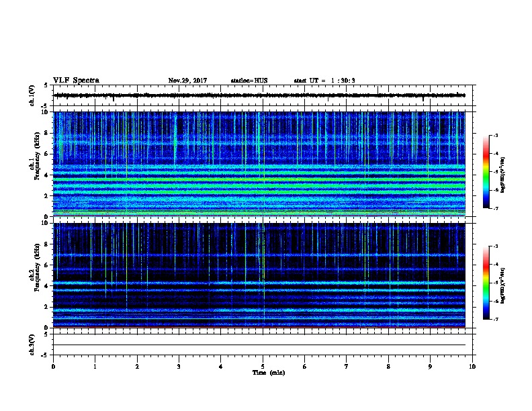Click the "4" kHz tick on ch.2 frequency axis

pyautogui.click(x=47, y=286)
